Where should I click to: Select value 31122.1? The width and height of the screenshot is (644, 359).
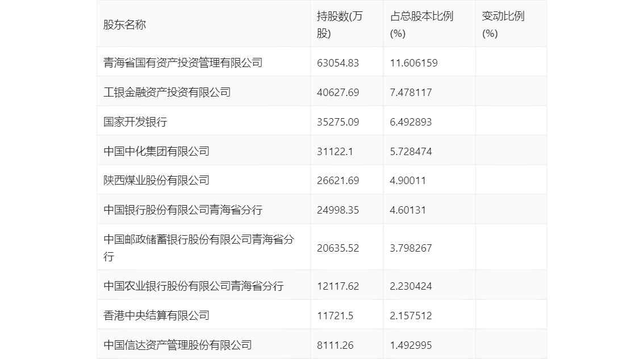coord(334,151)
